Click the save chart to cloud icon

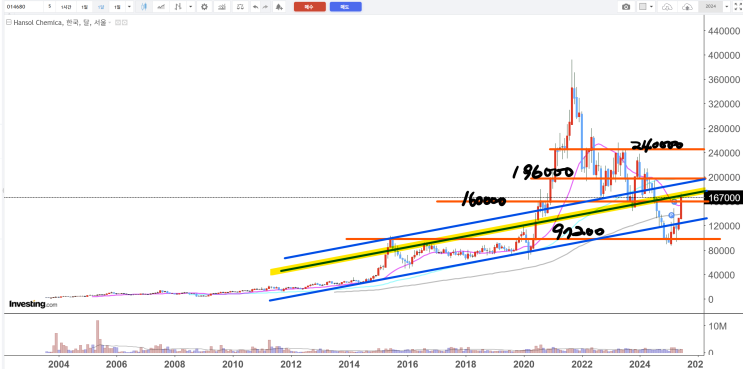(x=688, y=7)
